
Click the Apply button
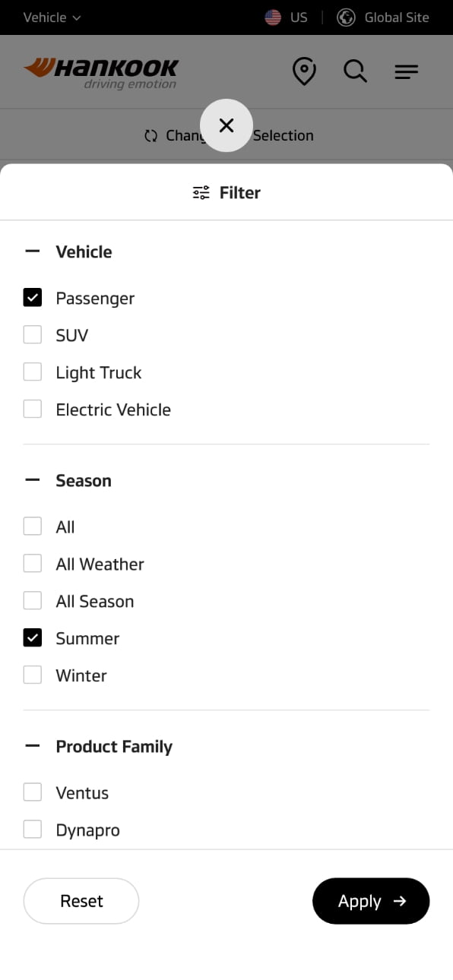[371, 901]
